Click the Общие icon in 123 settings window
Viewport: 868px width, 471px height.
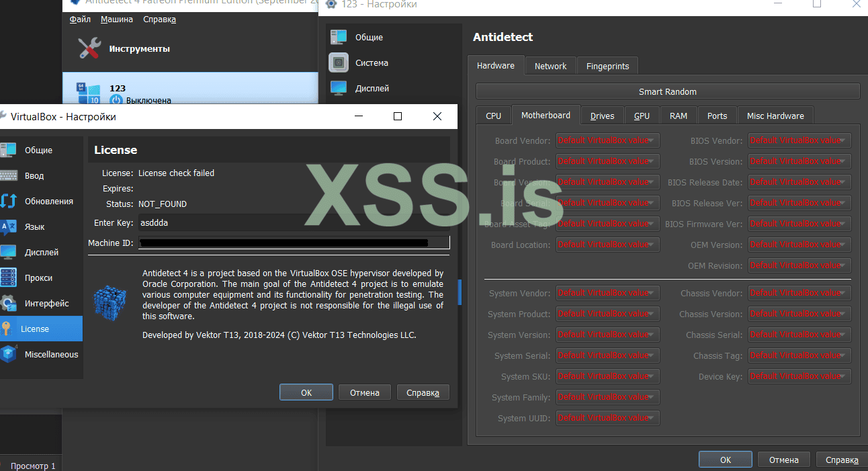pos(339,38)
